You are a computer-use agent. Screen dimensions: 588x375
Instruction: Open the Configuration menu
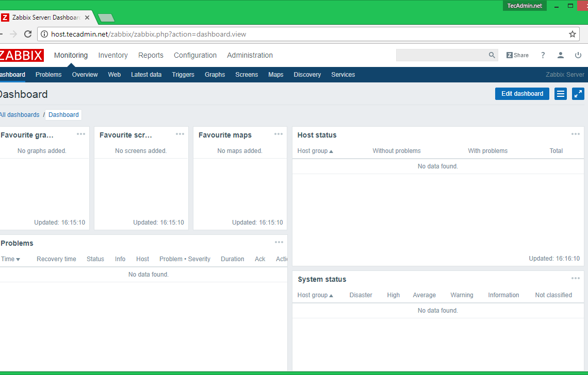click(195, 55)
